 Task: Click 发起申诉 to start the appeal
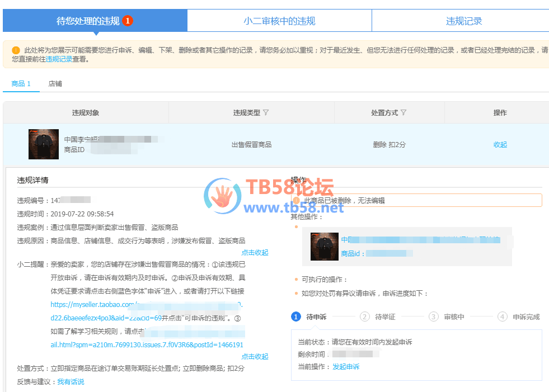click(346, 367)
